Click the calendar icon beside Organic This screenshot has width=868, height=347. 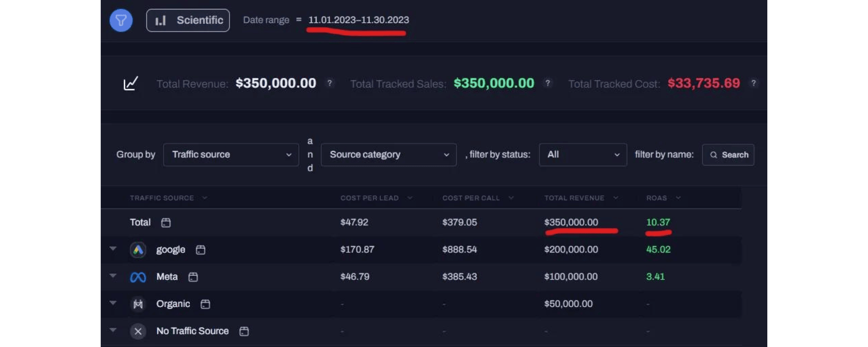click(205, 304)
